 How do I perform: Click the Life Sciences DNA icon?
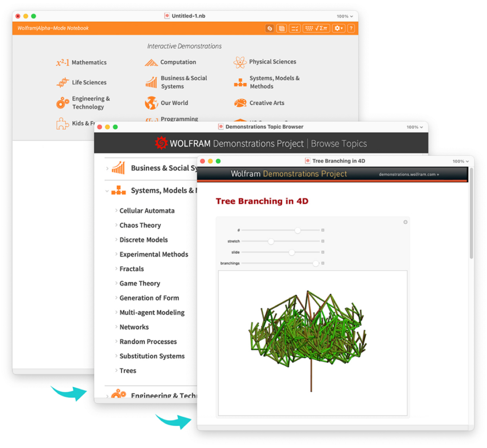62,82
